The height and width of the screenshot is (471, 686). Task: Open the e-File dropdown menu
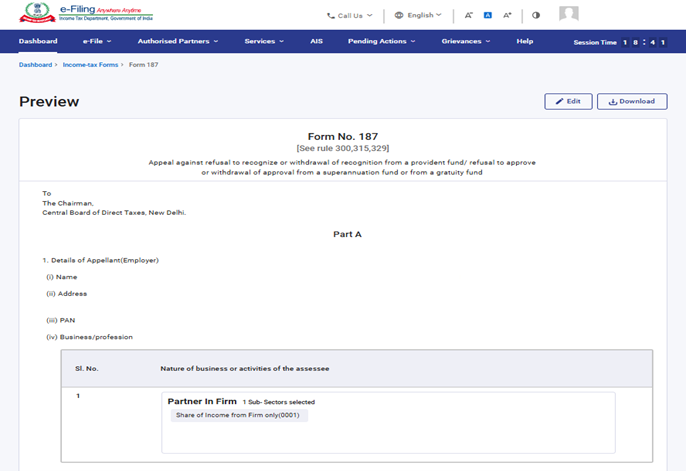[95, 42]
